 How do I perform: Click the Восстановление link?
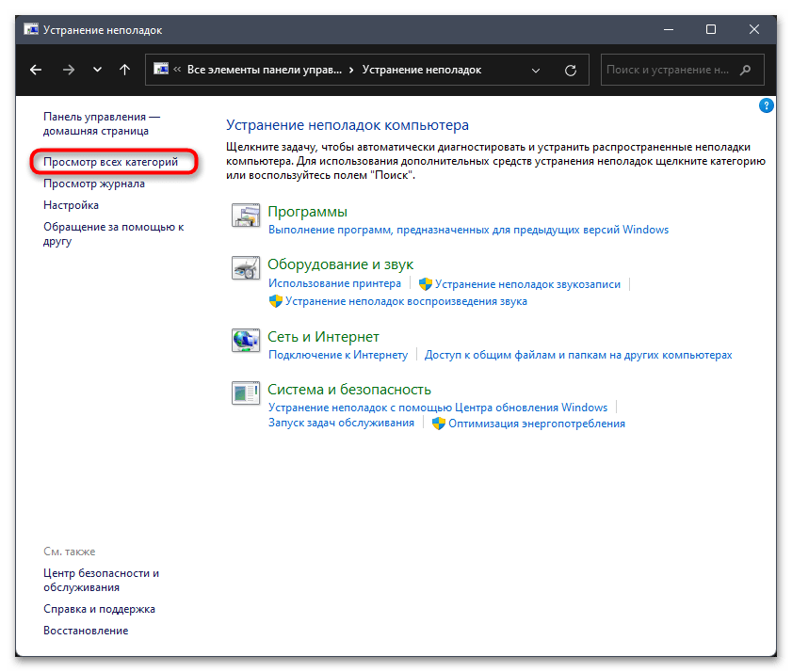[x=86, y=630]
